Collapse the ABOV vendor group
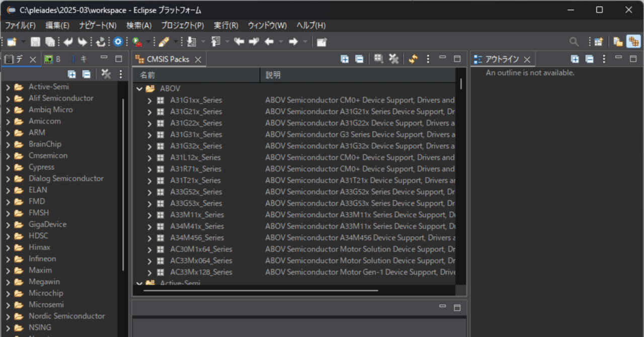This screenshot has height=337, width=644. click(x=139, y=89)
